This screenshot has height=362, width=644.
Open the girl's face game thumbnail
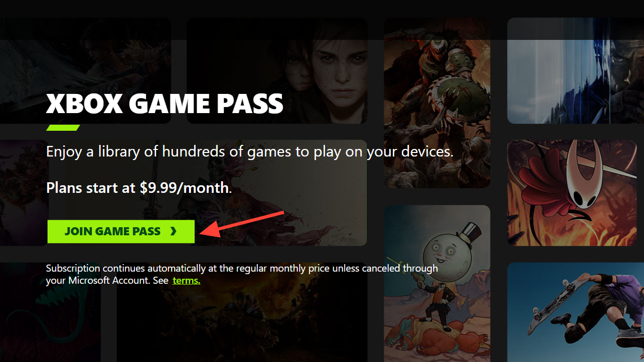click(277, 71)
